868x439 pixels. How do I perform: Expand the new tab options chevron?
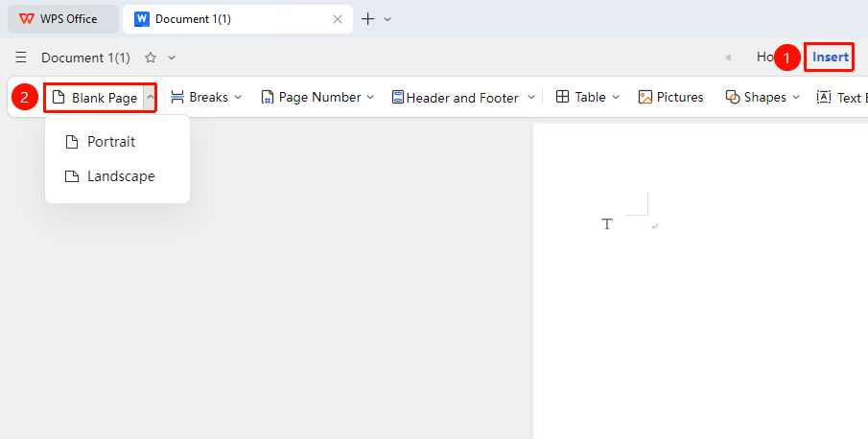[387, 19]
